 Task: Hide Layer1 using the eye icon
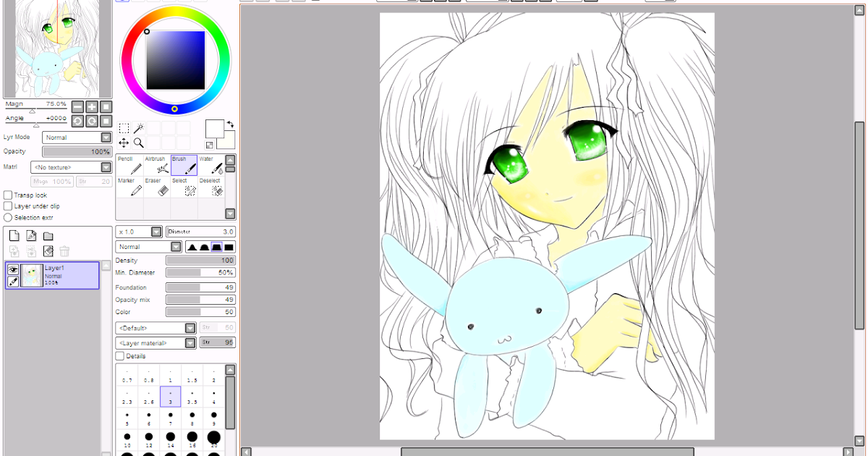[13, 269]
